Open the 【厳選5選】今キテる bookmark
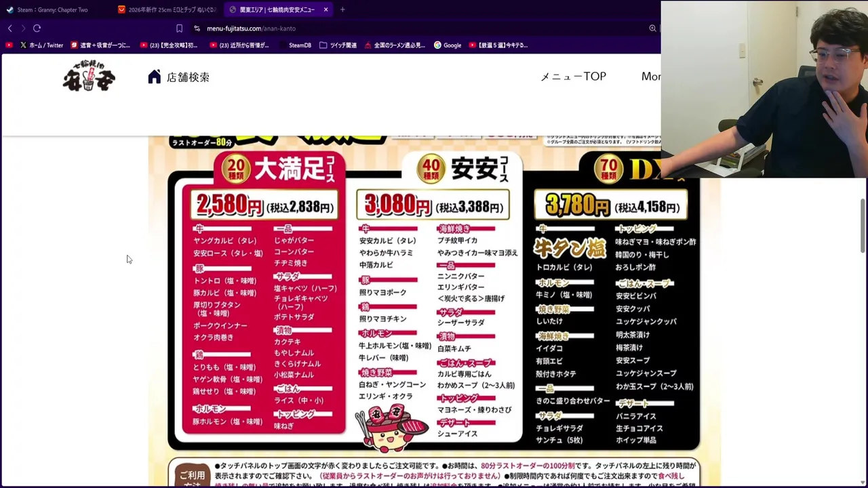Viewport: 868px width, 488px height. pyautogui.click(x=498, y=45)
